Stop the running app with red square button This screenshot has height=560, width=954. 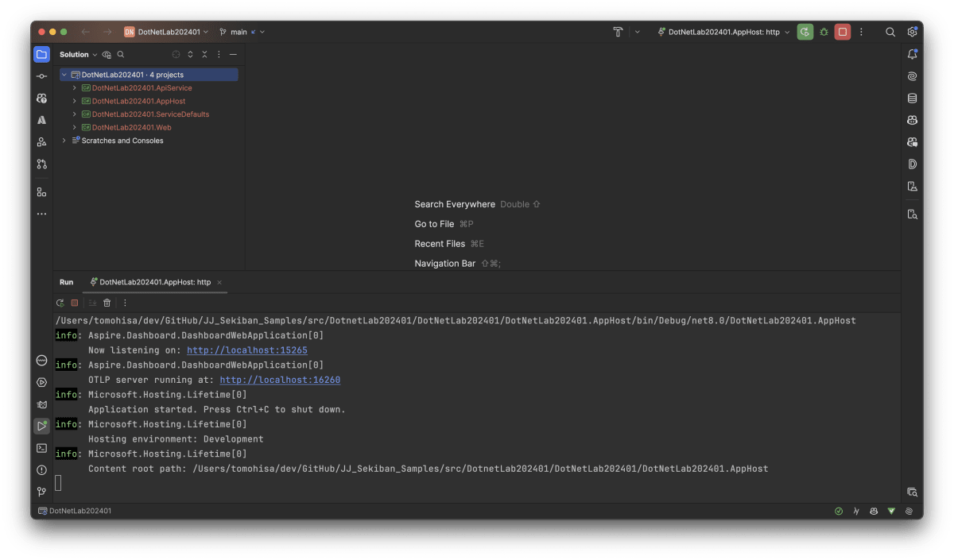point(843,32)
